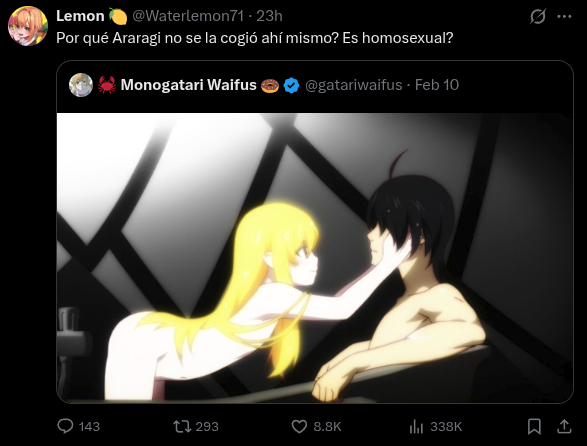587x446 pixels.
Task: Click the blue verified badge
Action: 291,85
